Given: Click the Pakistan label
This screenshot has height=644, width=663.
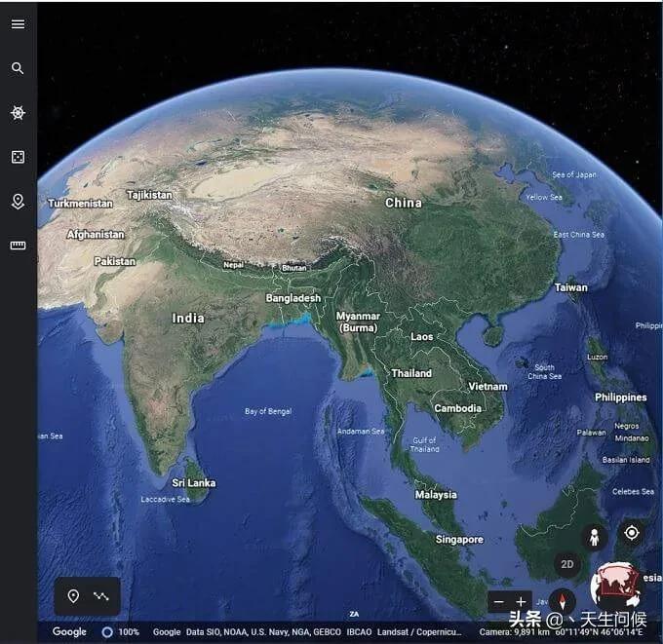Looking at the screenshot, I should tap(115, 261).
